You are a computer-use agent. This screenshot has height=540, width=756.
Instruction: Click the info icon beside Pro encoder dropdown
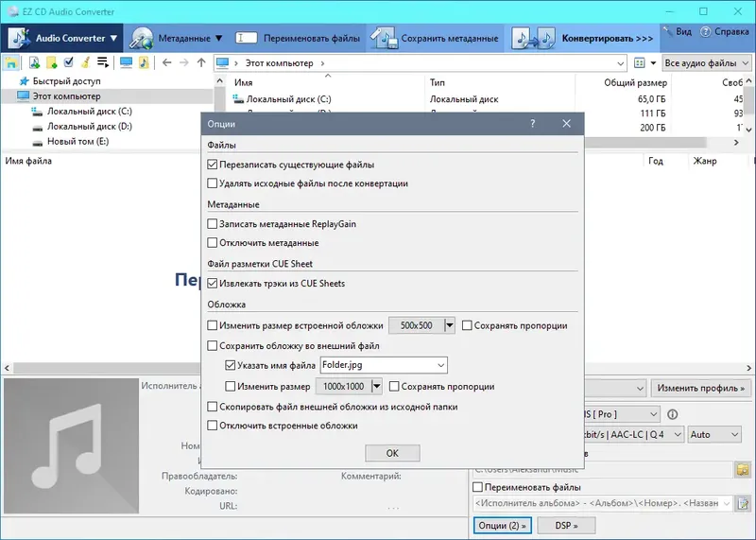[x=673, y=414]
